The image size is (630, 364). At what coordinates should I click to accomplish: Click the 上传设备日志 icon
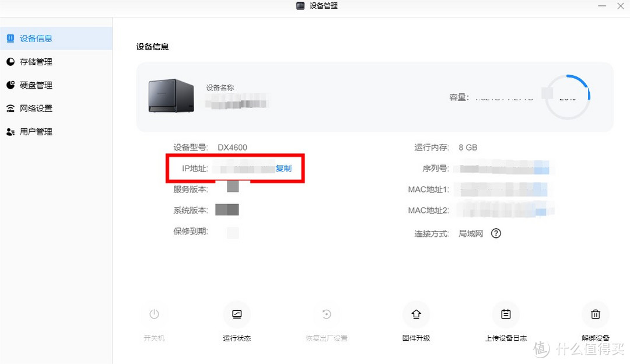click(x=506, y=314)
